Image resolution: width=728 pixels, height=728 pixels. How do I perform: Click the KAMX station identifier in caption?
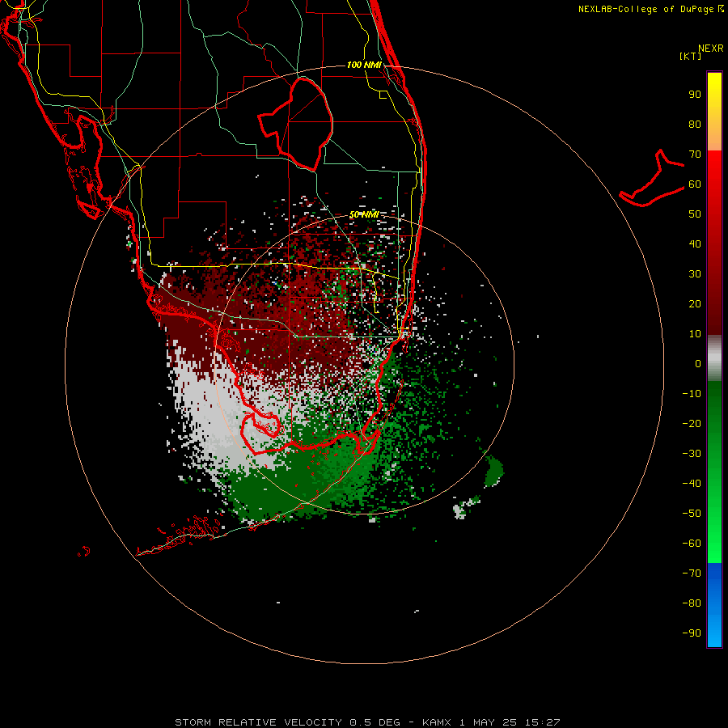point(437,722)
